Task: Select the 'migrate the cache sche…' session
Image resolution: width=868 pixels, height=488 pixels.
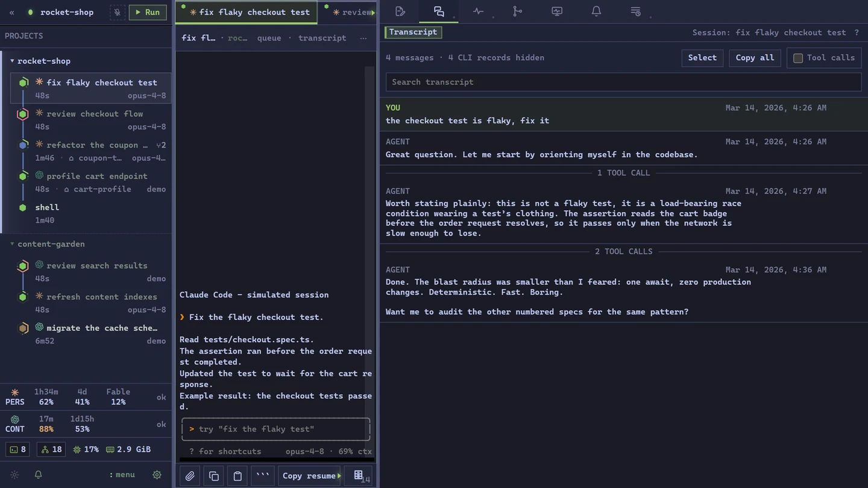Action: 91,334
